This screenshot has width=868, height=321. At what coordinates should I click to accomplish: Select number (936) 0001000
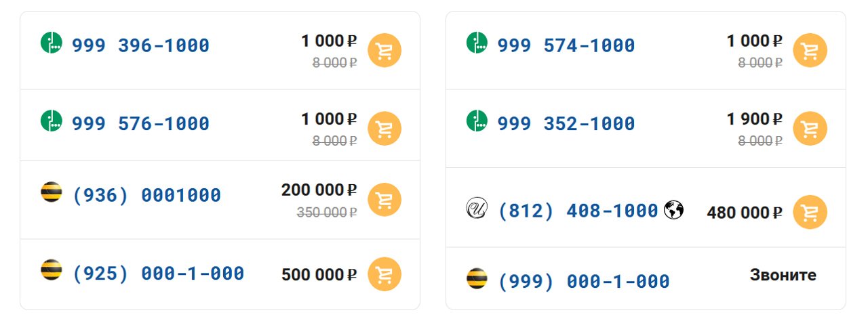point(146,196)
